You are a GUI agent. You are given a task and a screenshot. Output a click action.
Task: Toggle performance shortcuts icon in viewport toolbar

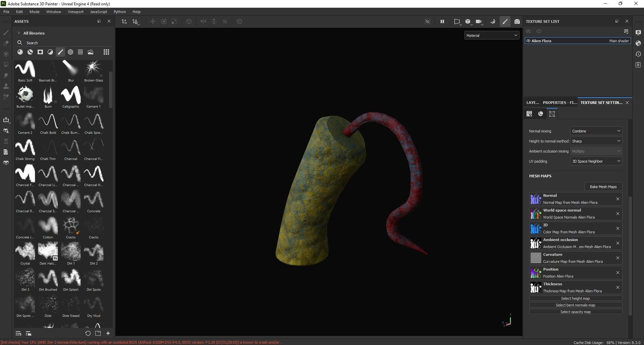point(493,21)
